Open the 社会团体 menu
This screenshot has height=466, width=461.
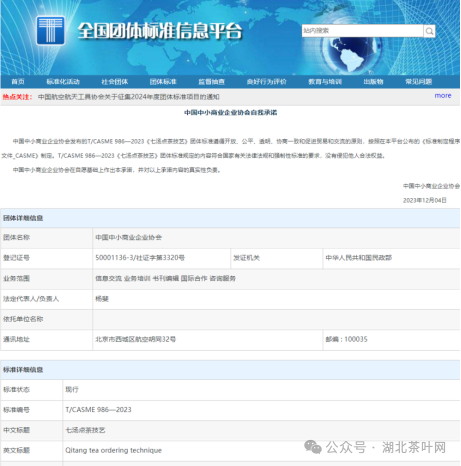click(115, 82)
